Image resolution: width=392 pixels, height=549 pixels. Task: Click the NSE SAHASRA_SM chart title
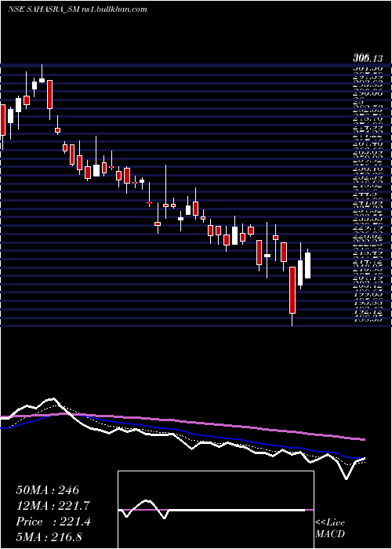tap(44, 9)
